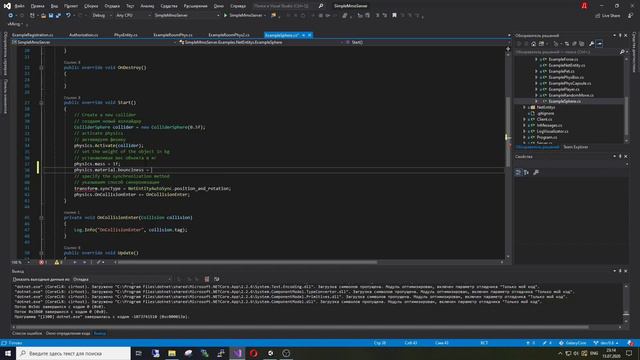The width and height of the screenshot is (640, 360).
Task: Open the Расширения menu
Action: 196,6
